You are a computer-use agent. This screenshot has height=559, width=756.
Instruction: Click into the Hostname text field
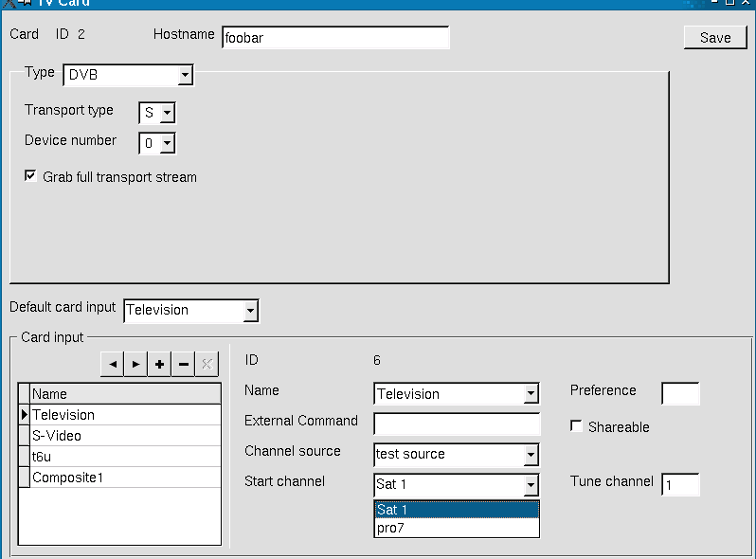(x=335, y=39)
